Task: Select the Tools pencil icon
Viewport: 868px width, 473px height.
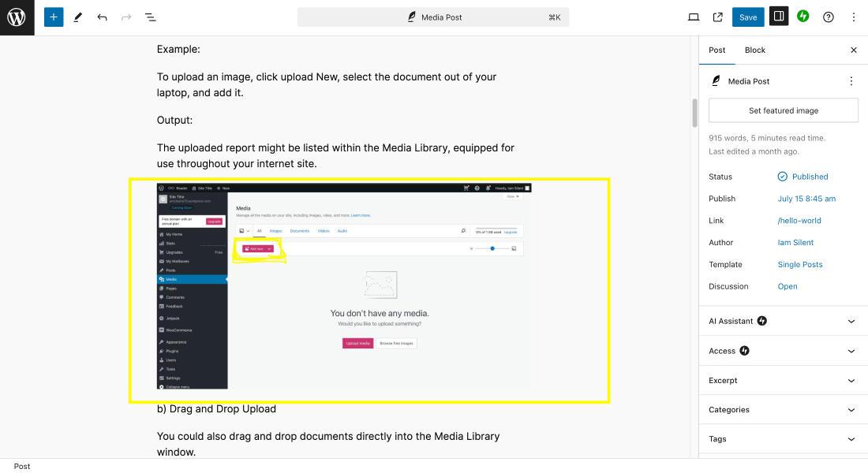Action: coord(78,17)
